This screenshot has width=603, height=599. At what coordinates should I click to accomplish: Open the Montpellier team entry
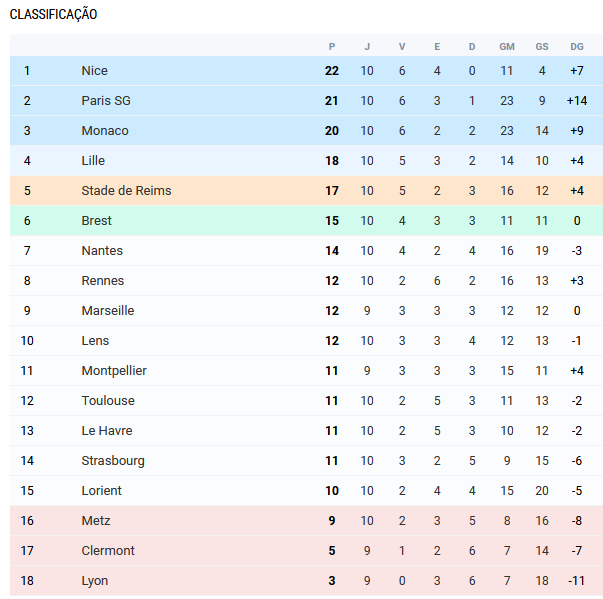(114, 371)
